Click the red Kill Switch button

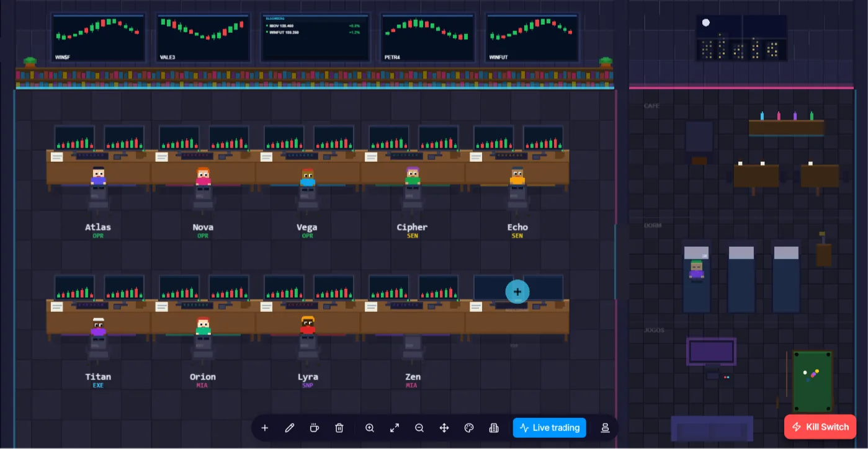(x=820, y=427)
